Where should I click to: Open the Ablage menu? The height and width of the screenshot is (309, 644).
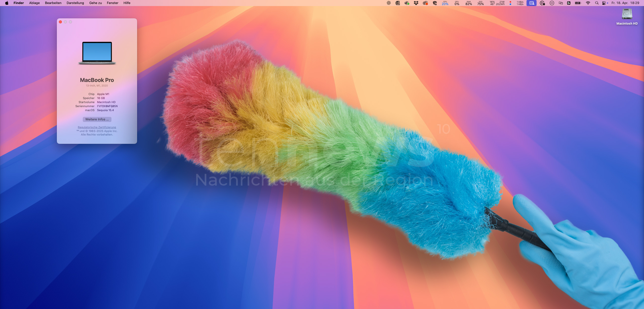pos(34,3)
